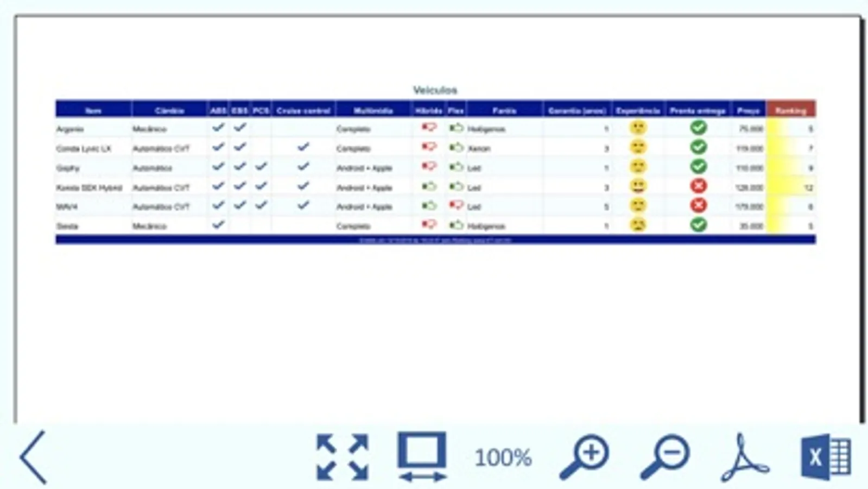
Task: Go back with the left arrow
Action: 34,457
